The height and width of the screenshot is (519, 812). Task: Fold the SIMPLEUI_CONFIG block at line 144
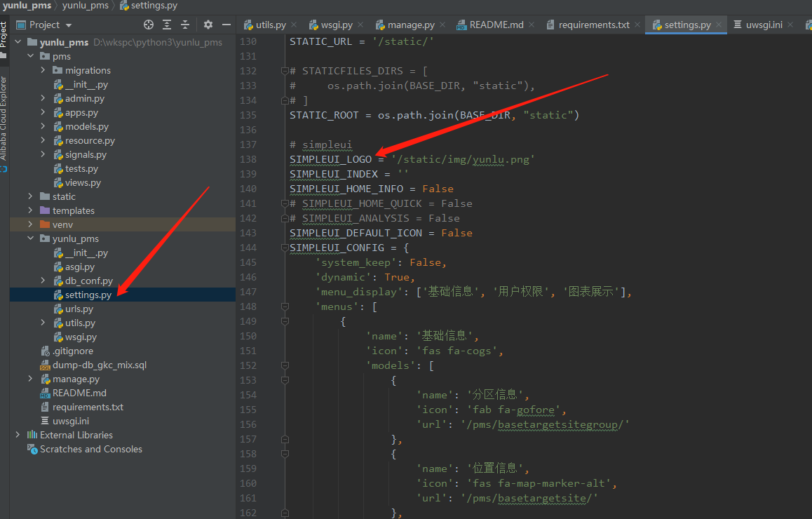point(285,248)
